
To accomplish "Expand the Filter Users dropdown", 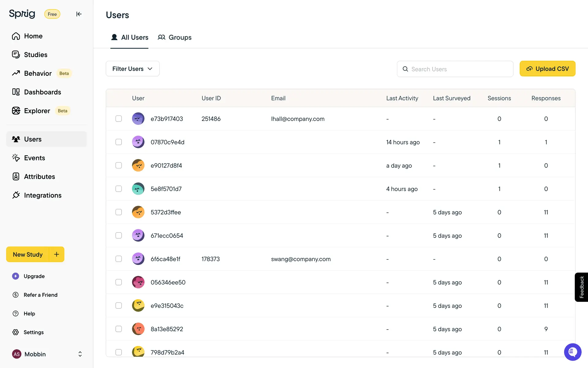I will pyautogui.click(x=132, y=69).
